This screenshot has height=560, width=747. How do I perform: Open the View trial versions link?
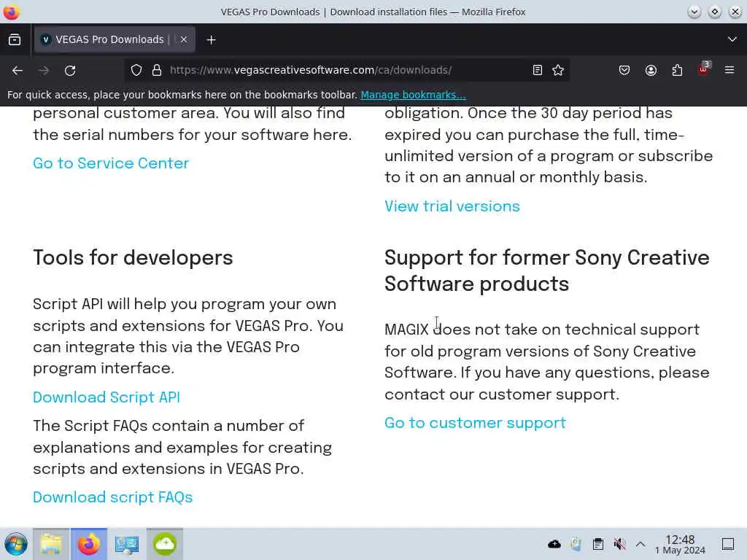point(452,206)
